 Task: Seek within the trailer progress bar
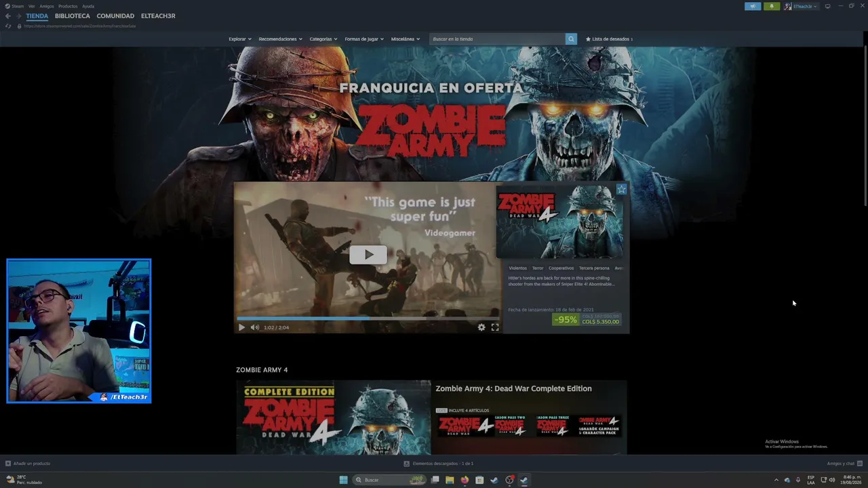[368, 317]
